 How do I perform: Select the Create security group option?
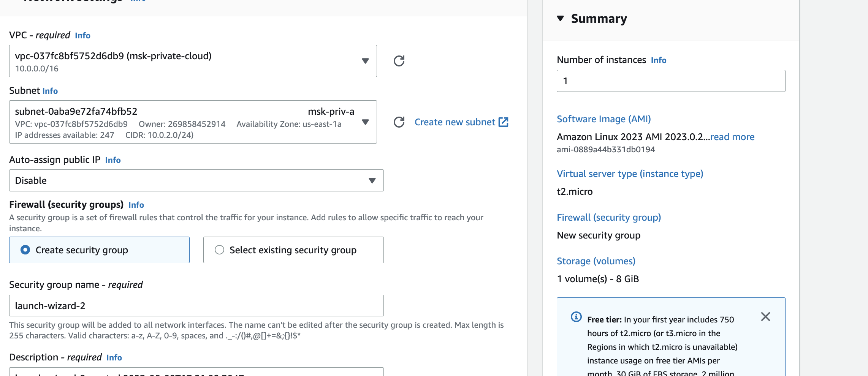click(25, 250)
